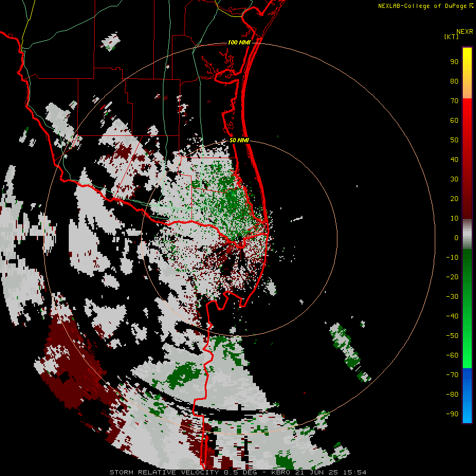Click the -50 value on velocity scale
Image resolution: width=476 pixels, height=476 pixels.
tap(452, 336)
